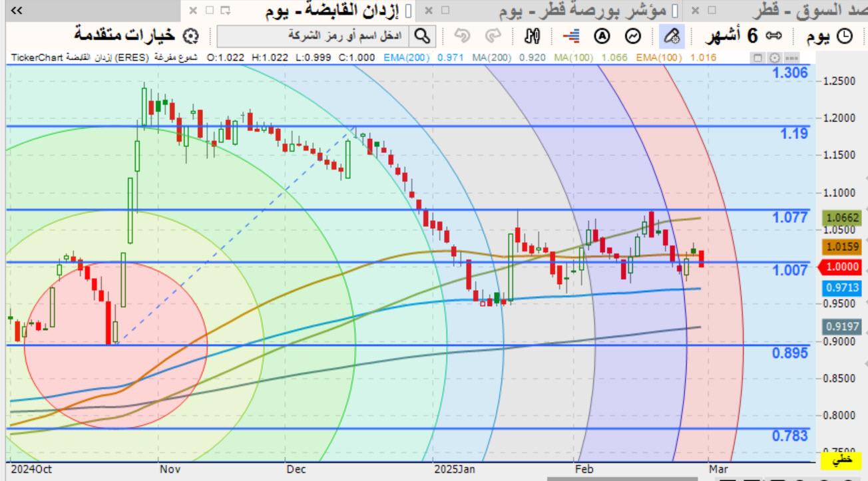The width and height of the screenshot is (868, 481).
Task: Select the EMA(100) legend label
Action: [659, 58]
